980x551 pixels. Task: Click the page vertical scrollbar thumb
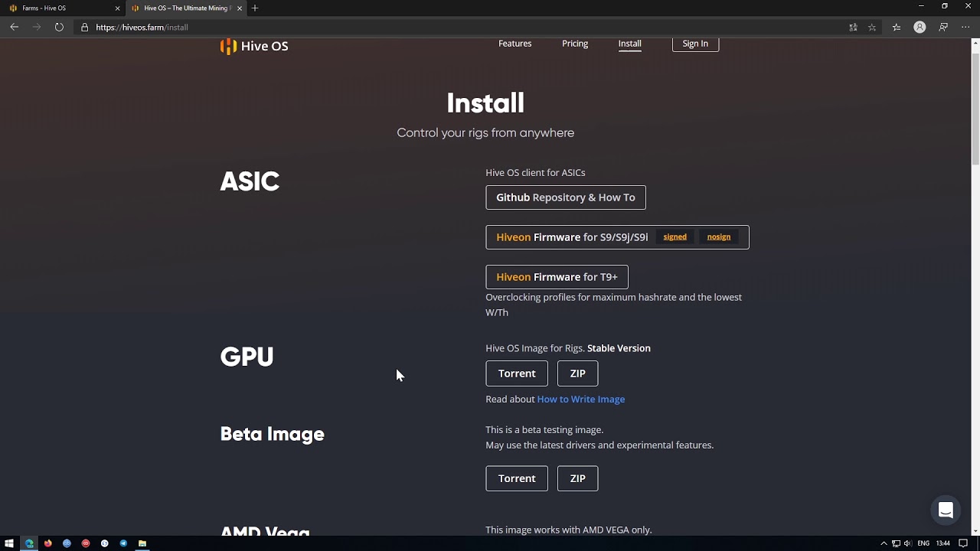(975, 109)
